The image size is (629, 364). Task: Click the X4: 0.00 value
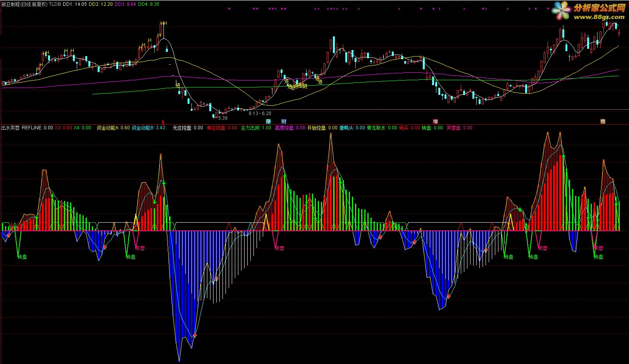[82, 128]
